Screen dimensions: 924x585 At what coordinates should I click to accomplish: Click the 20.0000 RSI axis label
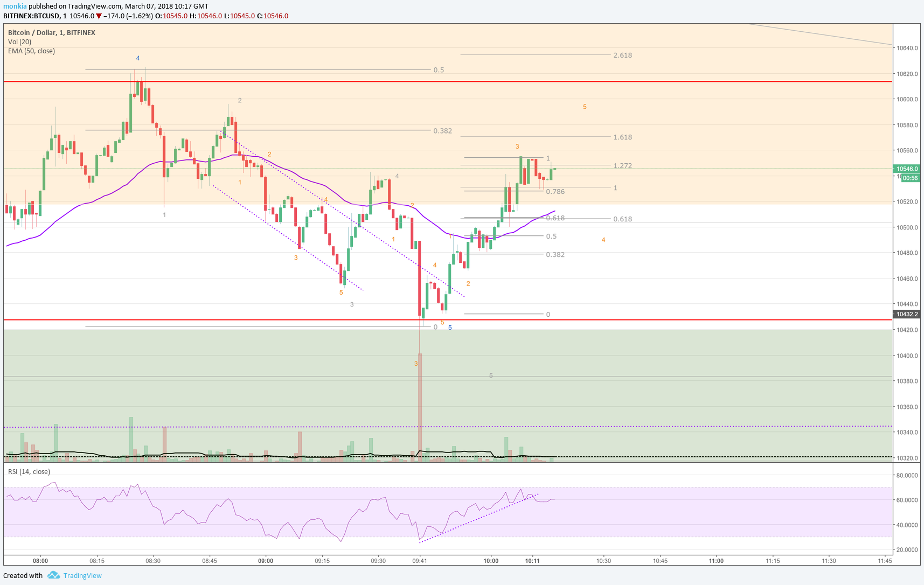point(907,549)
